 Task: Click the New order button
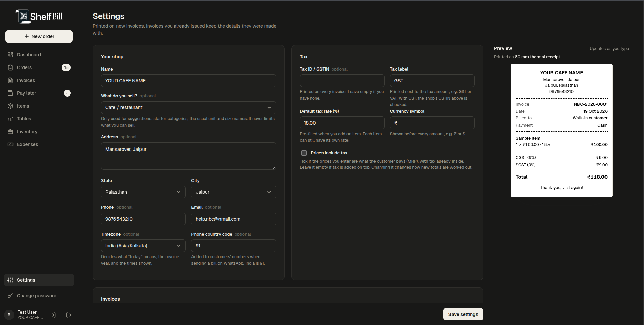pyautogui.click(x=39, y=36)
